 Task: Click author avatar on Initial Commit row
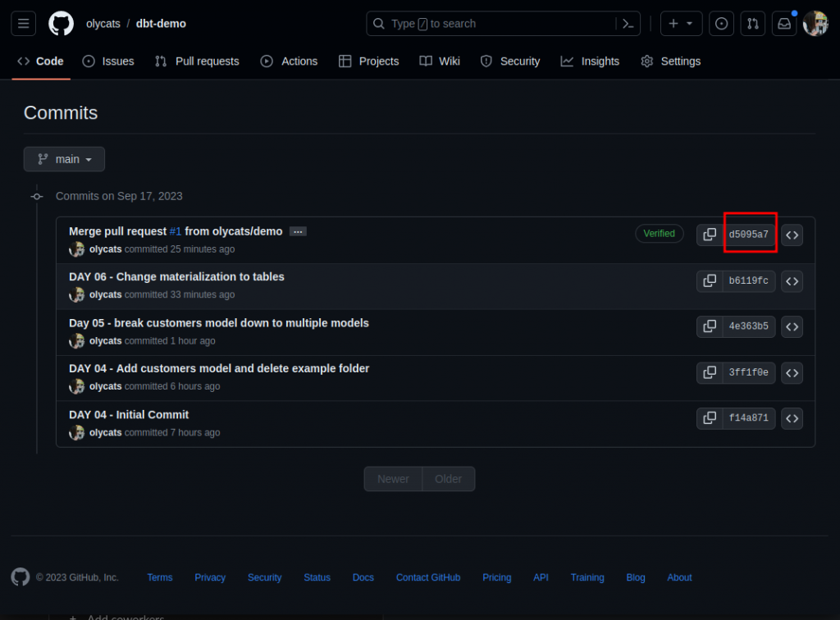point(76,433)
